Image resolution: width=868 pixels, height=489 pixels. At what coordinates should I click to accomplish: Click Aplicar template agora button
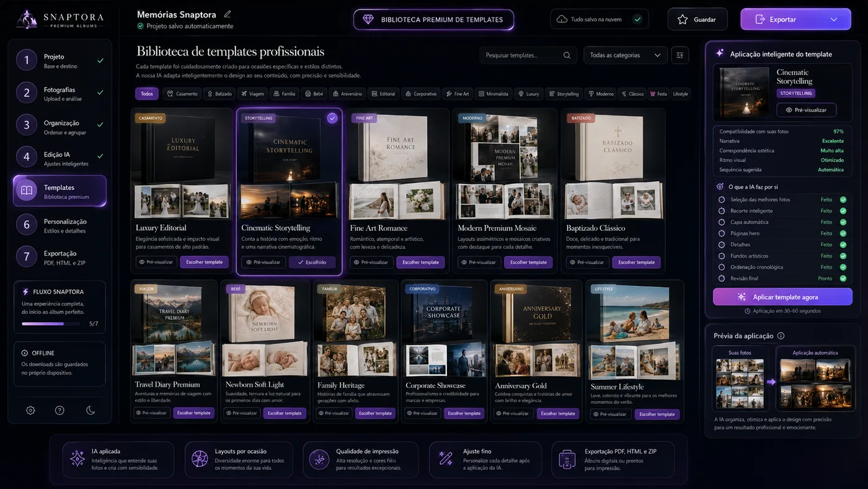(782, 297)
